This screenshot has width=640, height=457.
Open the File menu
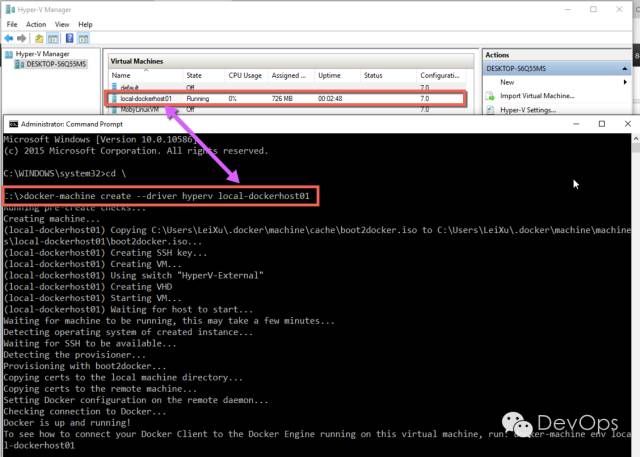tap(12, 24)
